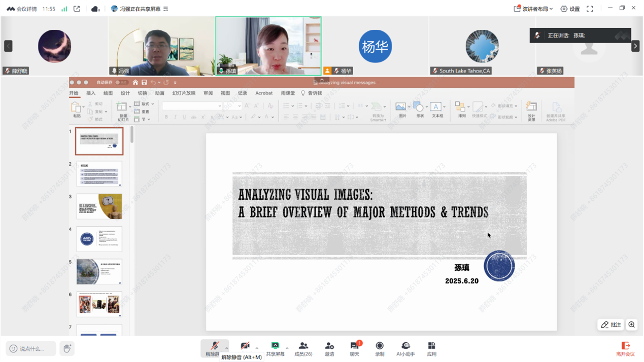Open the annotation tool button

click(x=611, y=324)
